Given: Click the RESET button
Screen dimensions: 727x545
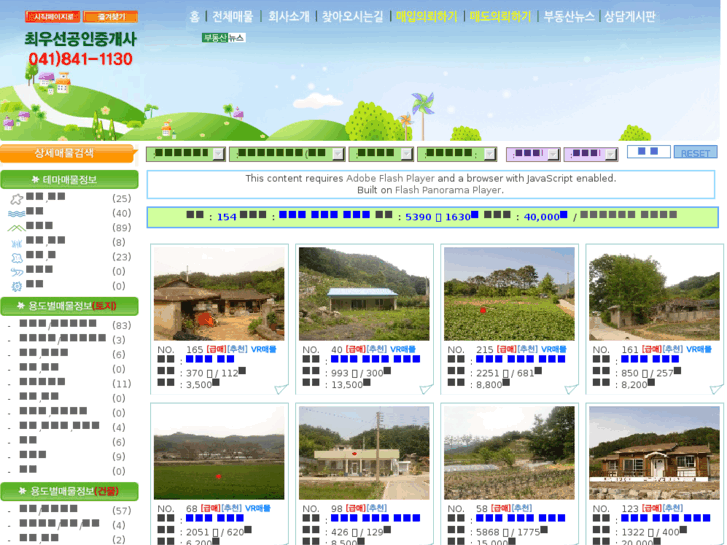Looking at the screenshot, I should click(695, 153).
